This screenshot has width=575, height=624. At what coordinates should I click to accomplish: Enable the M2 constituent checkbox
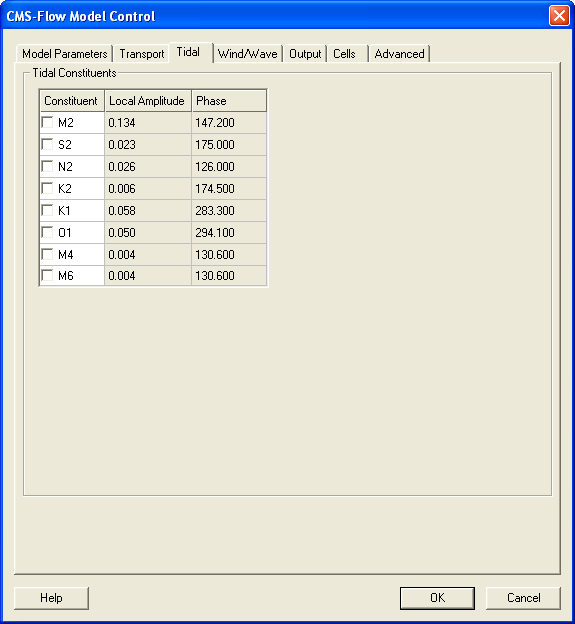click(47, 122)
